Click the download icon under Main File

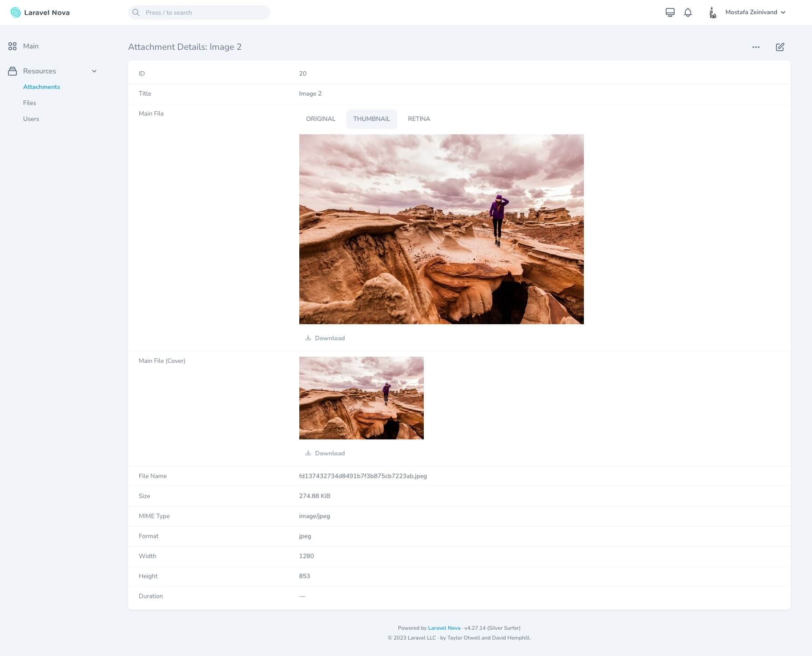[308, 338]
